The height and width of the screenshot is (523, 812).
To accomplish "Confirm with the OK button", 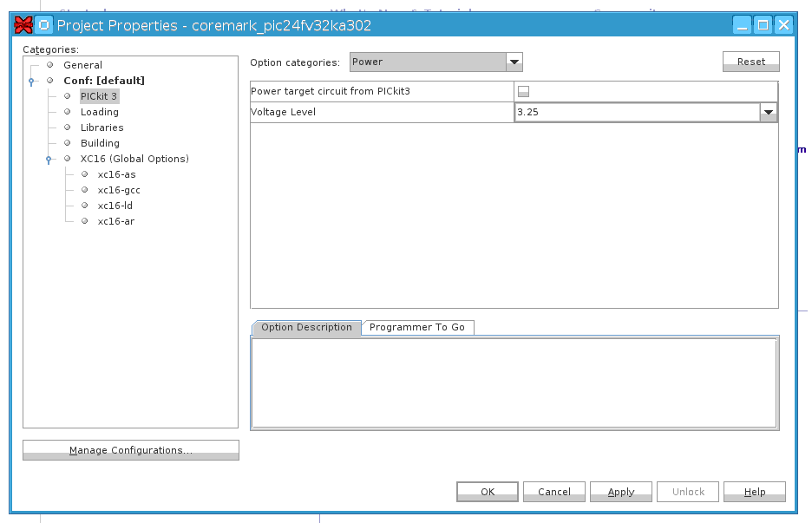I will [x=488, y=492].
